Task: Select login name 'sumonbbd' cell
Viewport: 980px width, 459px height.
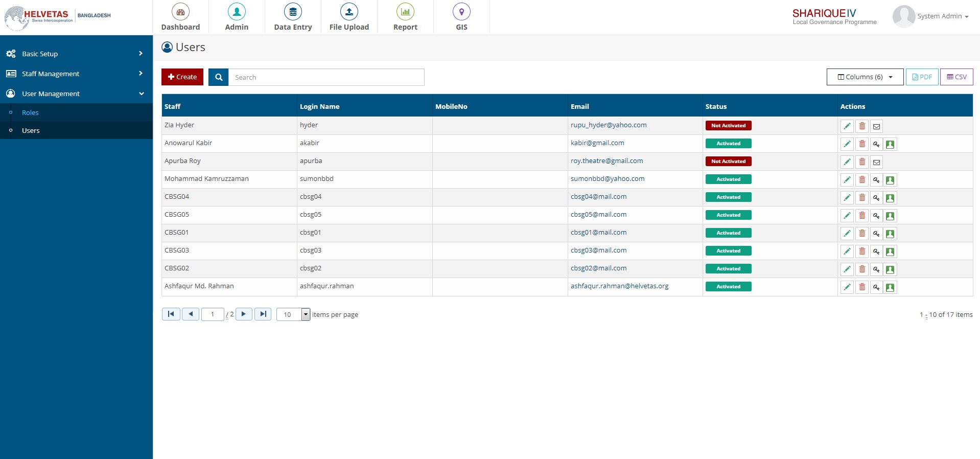Action: point(364,179)
